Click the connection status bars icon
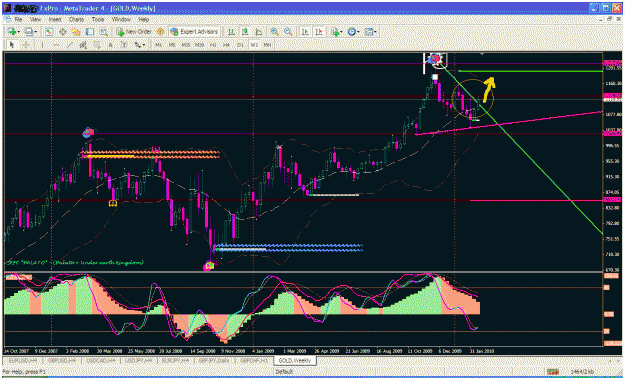 (x=552, y=372)
